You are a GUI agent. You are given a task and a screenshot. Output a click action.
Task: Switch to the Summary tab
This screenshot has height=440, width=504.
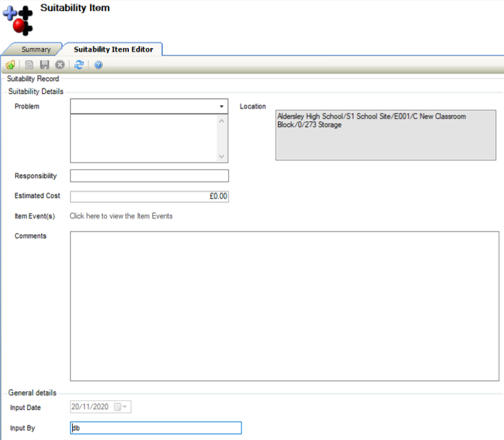click(x=36, y=49)
